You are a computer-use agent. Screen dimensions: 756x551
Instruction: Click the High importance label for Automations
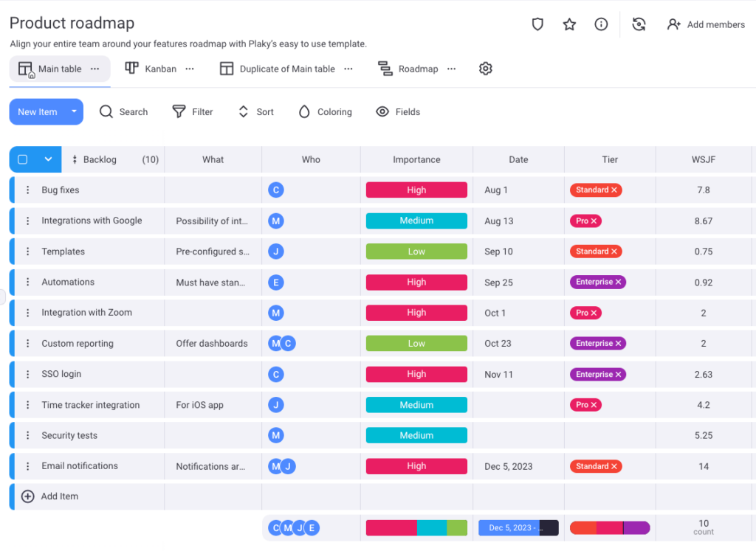(x=416, y=283)
